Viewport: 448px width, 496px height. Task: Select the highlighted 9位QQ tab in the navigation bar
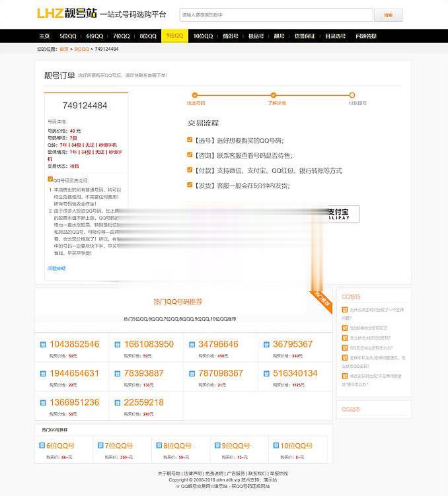[x=174, y=36]
